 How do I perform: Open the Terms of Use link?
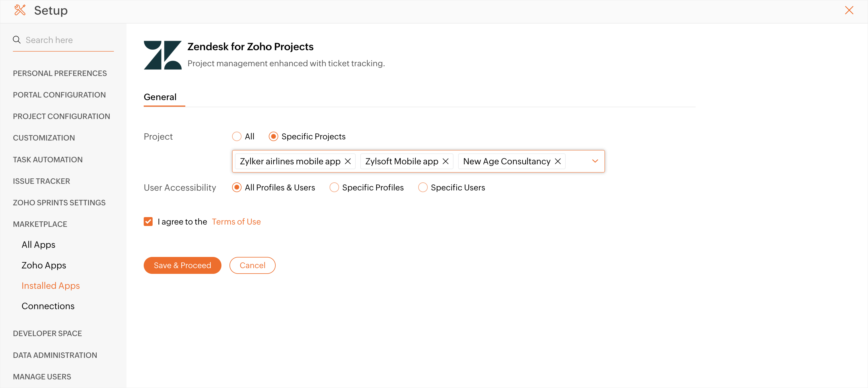236,222
